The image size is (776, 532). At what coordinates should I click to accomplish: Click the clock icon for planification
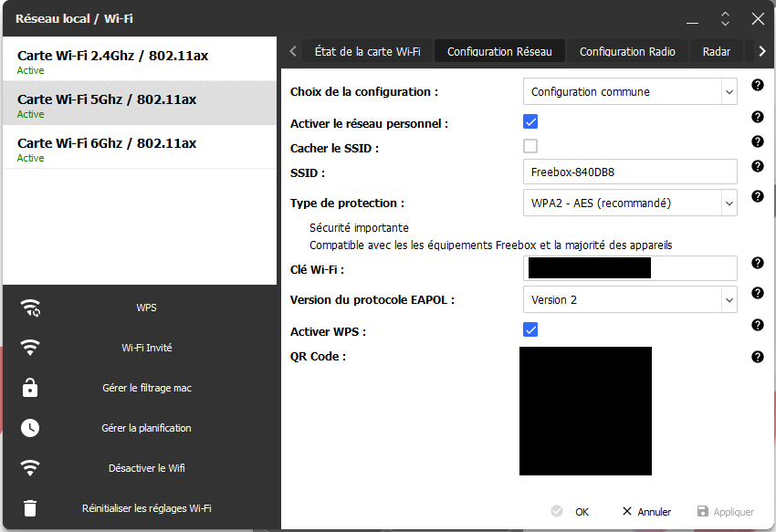point(30,428)
